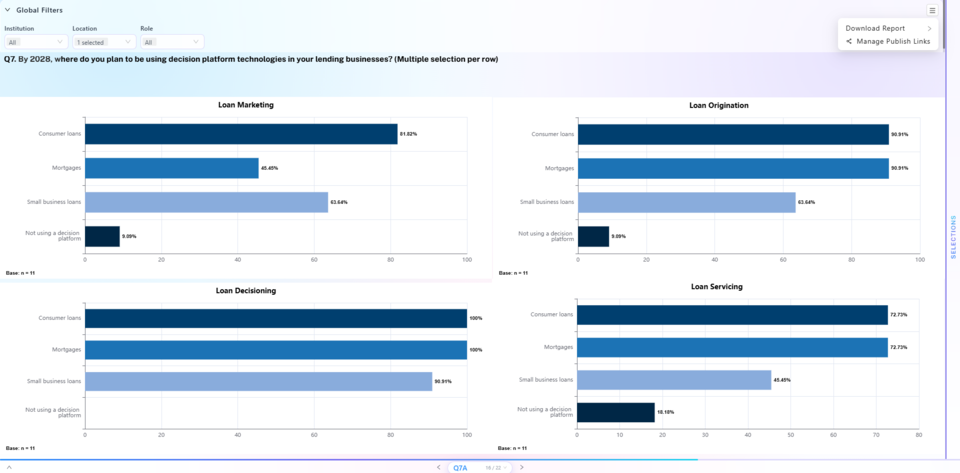The height and width of the screenshot is (473, 960).
Task: Click the Loan Decisioning chart title
Action: (x=246, y=291)
